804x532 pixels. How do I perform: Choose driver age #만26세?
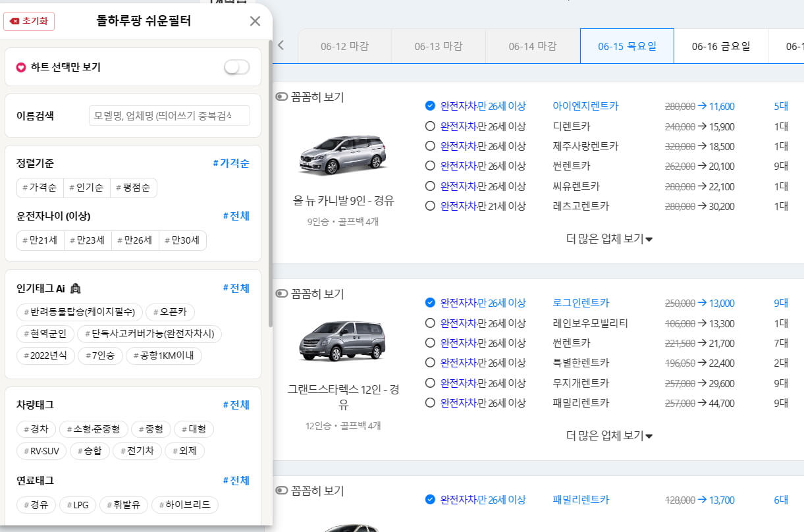coord(135,240)
